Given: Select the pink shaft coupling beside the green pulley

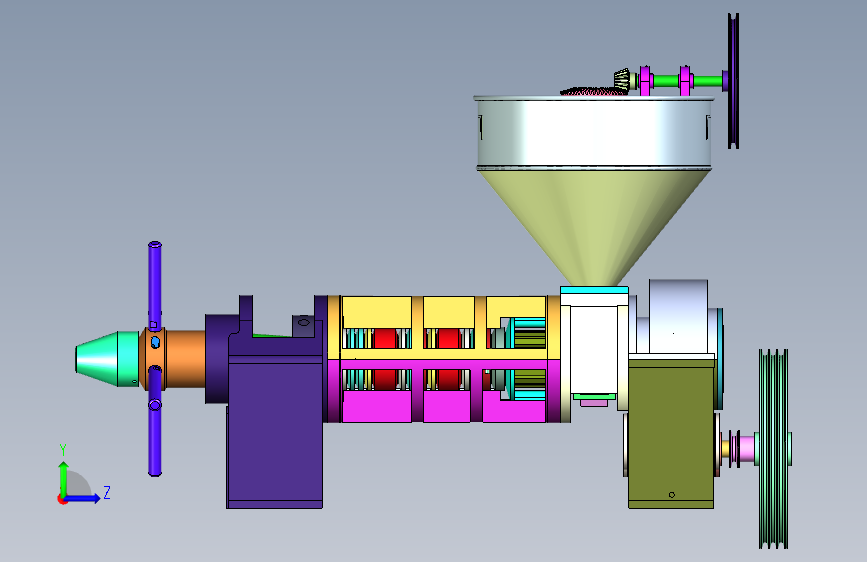Looking at the screenshot, I should (x=745, y=449).
